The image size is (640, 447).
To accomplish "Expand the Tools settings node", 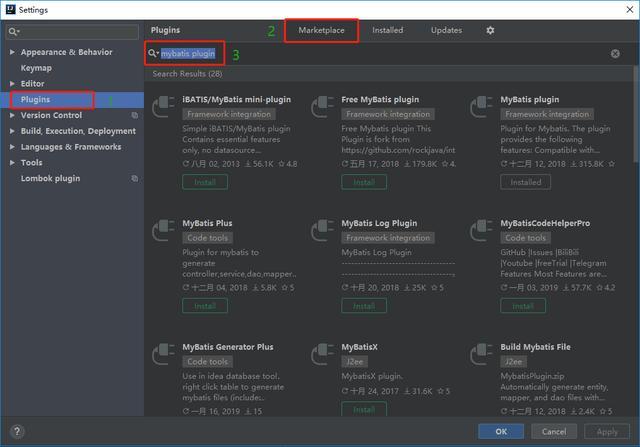I will 12,162.
